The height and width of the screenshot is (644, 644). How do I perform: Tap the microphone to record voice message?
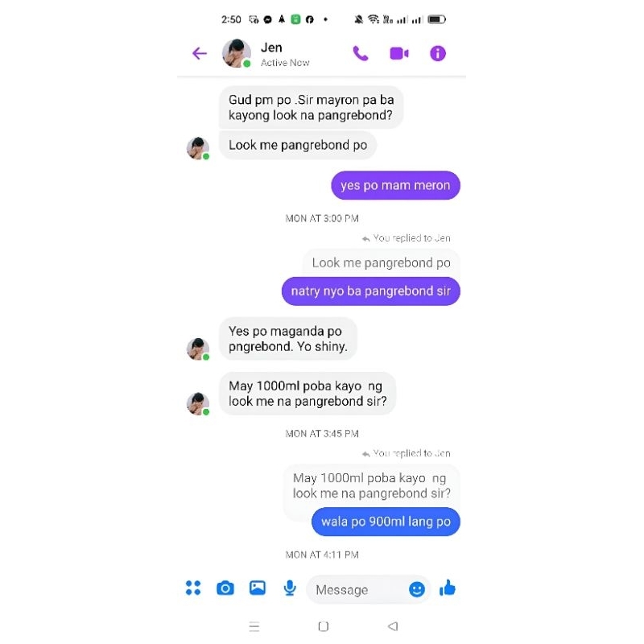(290, 588)
